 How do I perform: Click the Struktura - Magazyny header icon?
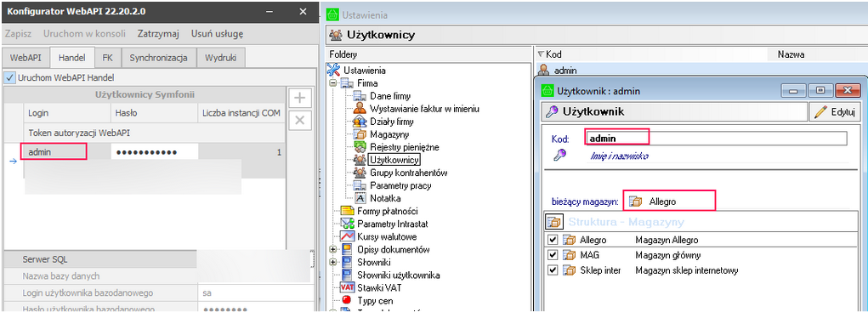coord(553,222)
